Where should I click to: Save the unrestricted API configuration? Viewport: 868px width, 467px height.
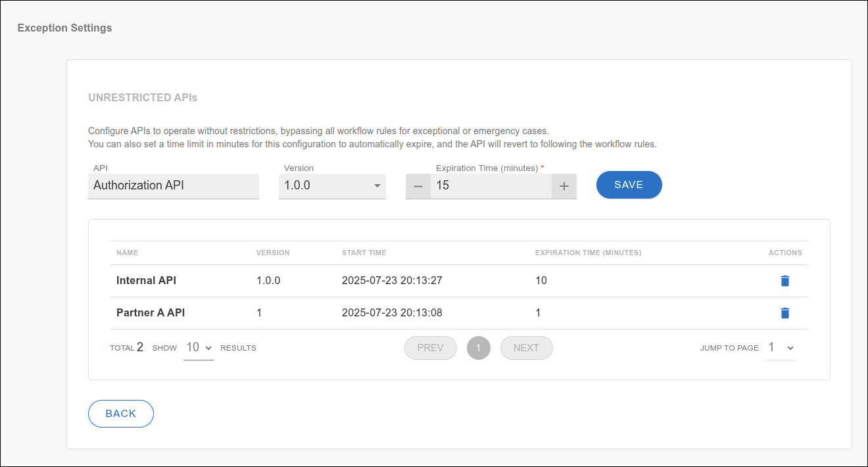[x=629, y=185]
